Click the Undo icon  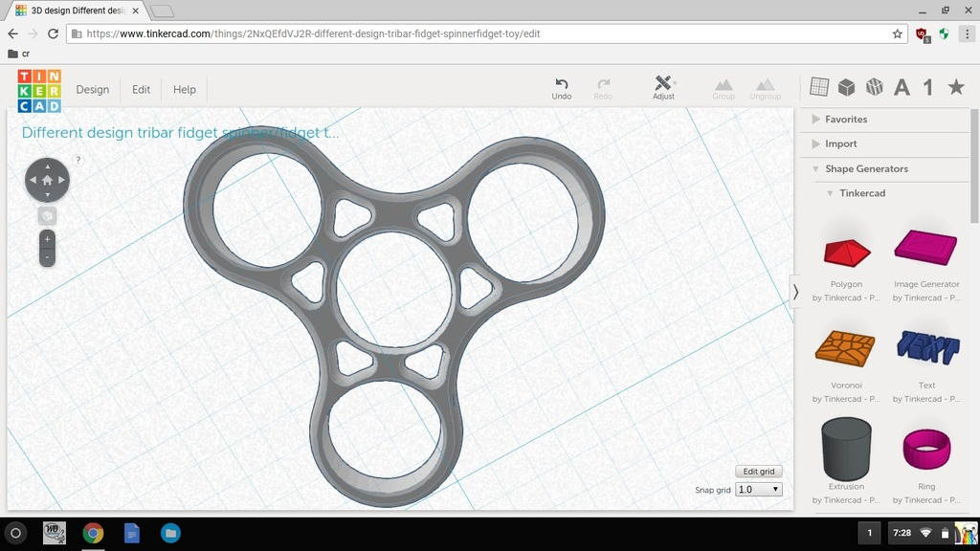coord(562,84)
